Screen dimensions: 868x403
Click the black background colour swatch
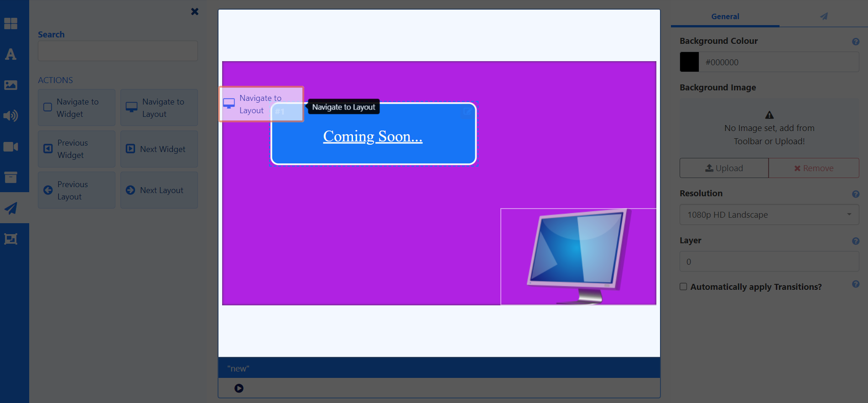click(689, 62)
